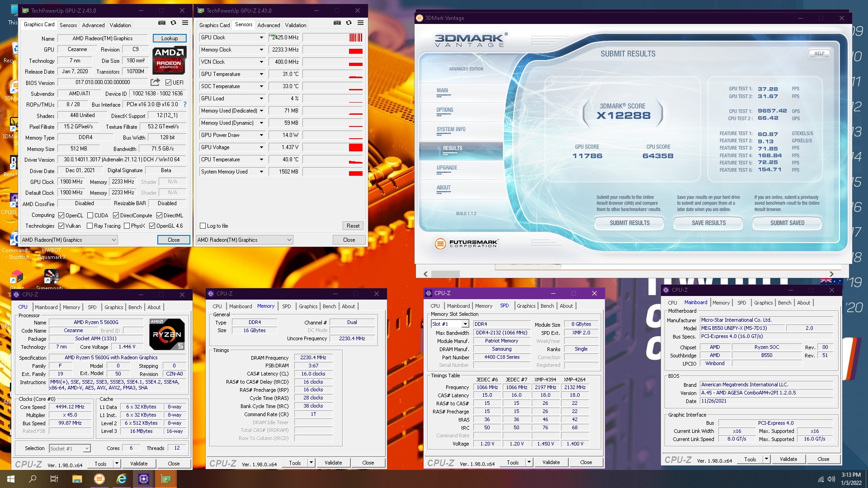This screenshot has height=488, width=868.
Task: Toggle PhysX checkbox in GPU-Z
Action: (x=127, y=226)
